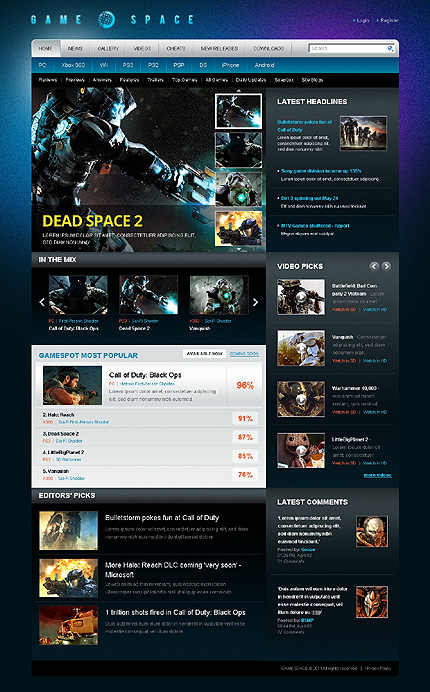Open the Login link
The width and height of the screenshot is (430, 692).
coord(362,20)
